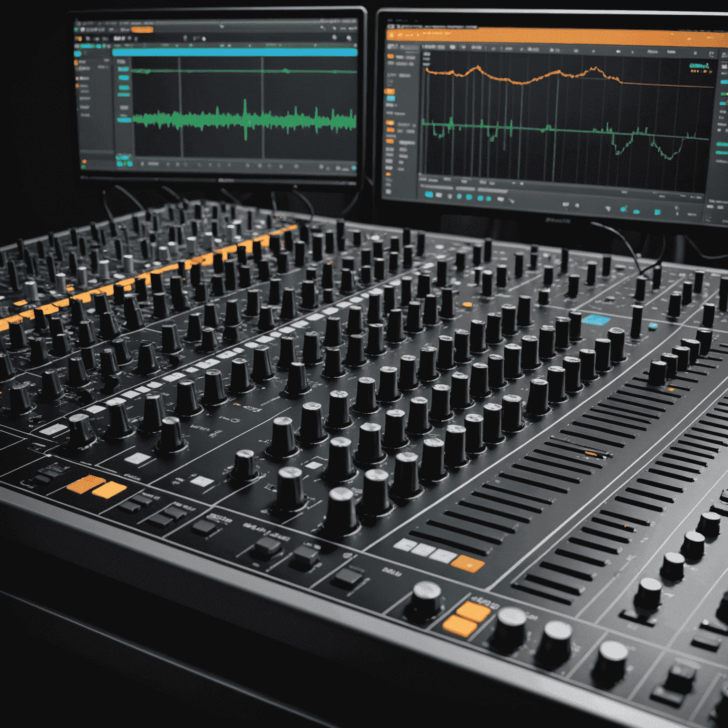Select the thin green track line above the large waveform
728x728 pixels.
pos(244,71)
